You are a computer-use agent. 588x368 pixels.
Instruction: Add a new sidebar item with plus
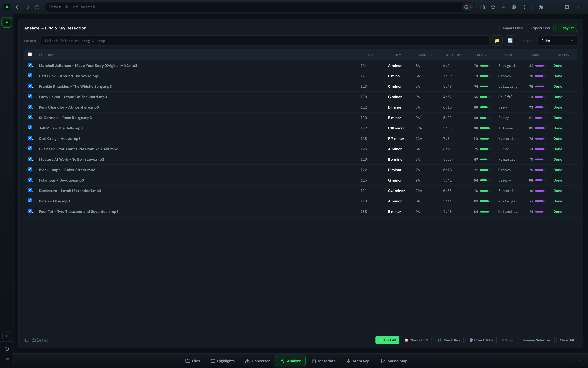pyautogui.click(x=7, y=336)
